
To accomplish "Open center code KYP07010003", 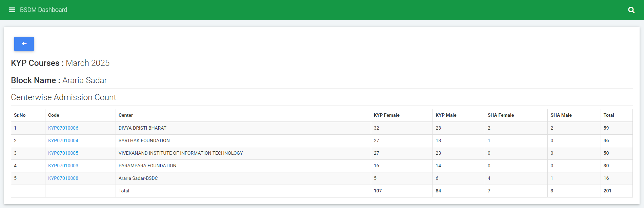I will (x=63, y=166).
